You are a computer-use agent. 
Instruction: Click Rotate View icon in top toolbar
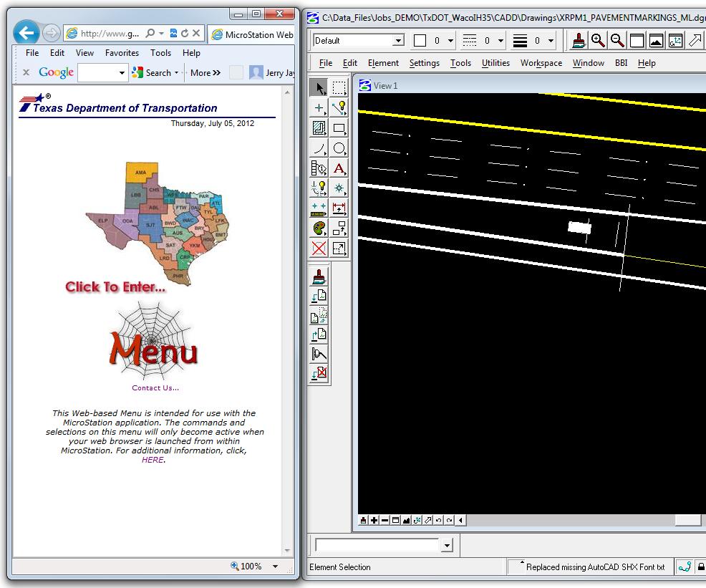[675, 41]
